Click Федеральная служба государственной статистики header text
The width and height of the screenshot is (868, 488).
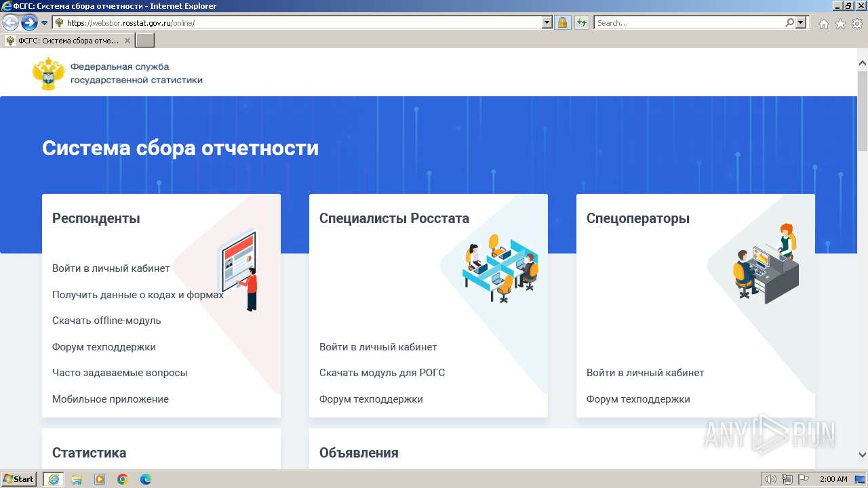pos(136,73)
